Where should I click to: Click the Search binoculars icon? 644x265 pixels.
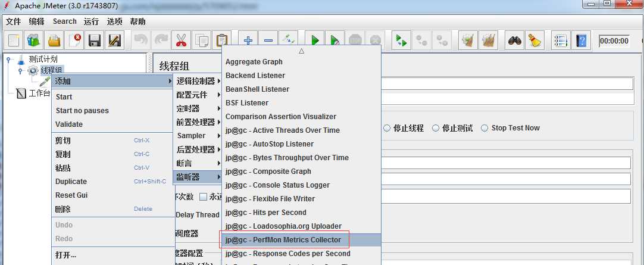(515, 40)
